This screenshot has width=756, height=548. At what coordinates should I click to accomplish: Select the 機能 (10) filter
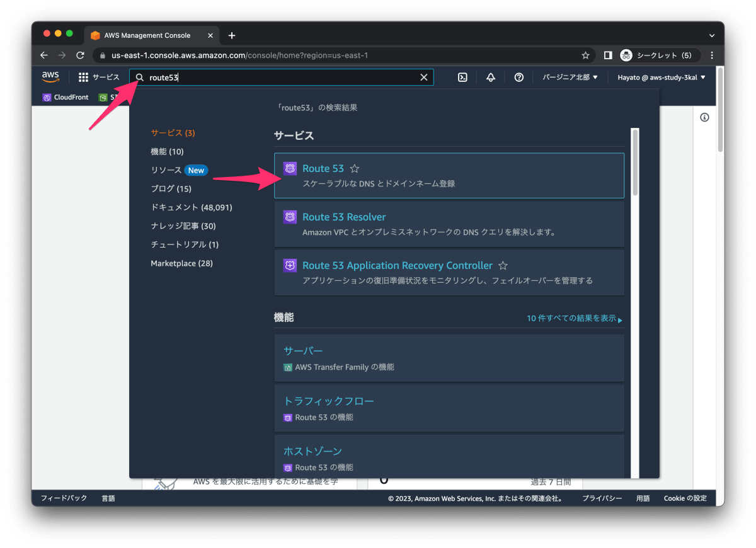pyautogui.click(x=168, y=152)
